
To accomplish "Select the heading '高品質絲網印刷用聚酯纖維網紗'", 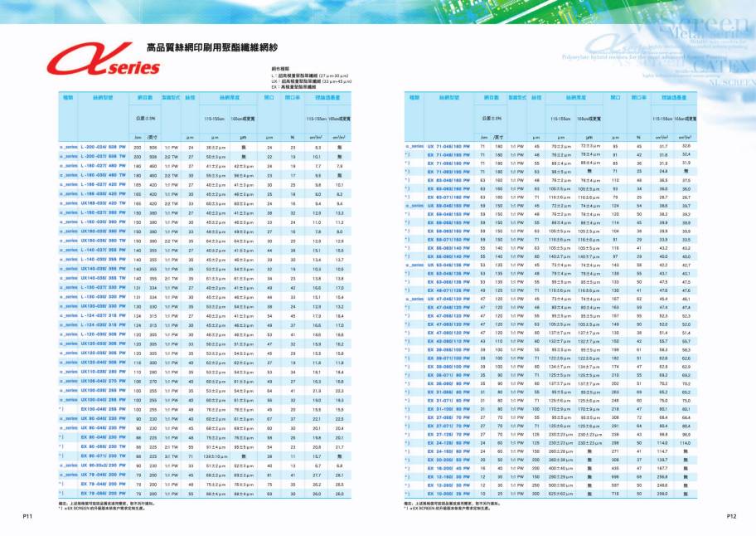I will [212, 47].
